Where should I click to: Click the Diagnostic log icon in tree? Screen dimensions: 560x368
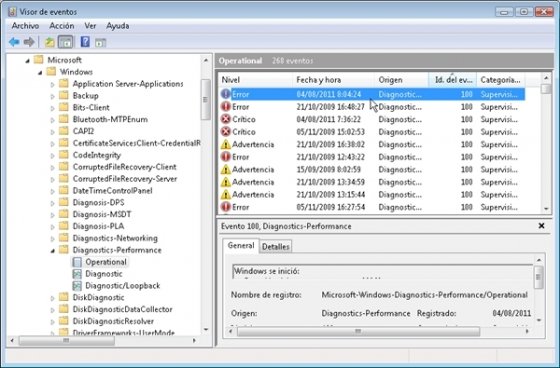pyautogui.click(x=77, y=274)
